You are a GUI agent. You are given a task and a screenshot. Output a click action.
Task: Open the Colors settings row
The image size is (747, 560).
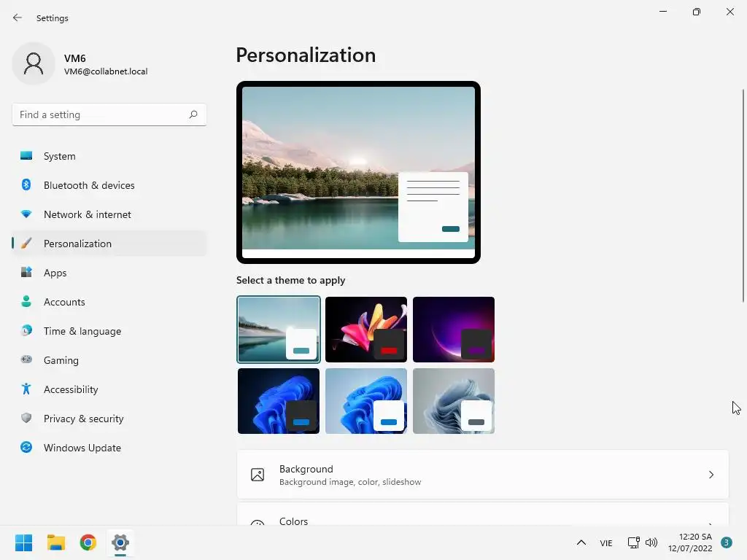[483, 515]
